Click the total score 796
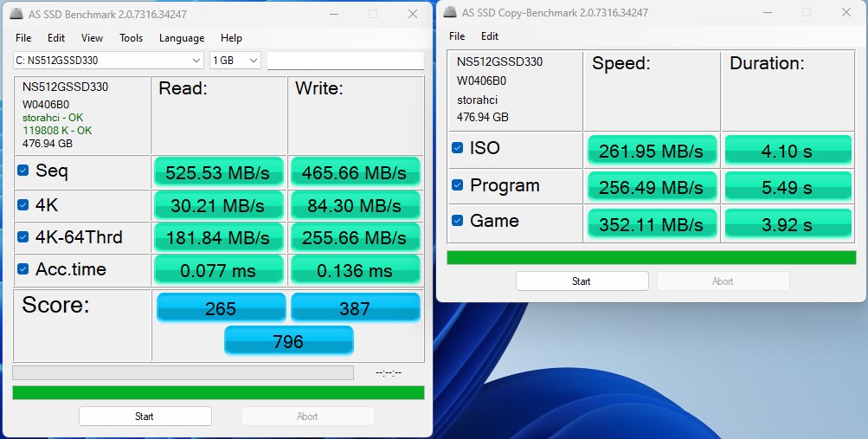Screen dimensions: 868x439 pyautogui.click(x=288, y=340)
